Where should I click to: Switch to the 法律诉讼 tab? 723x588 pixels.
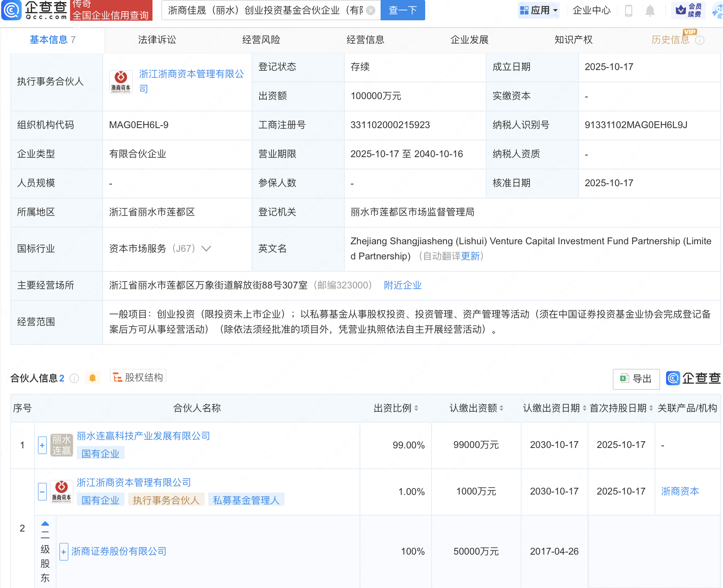[x=156, y=40]
